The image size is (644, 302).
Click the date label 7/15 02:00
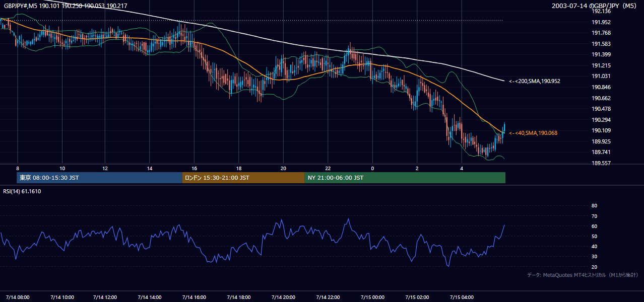tap(417, 297)
